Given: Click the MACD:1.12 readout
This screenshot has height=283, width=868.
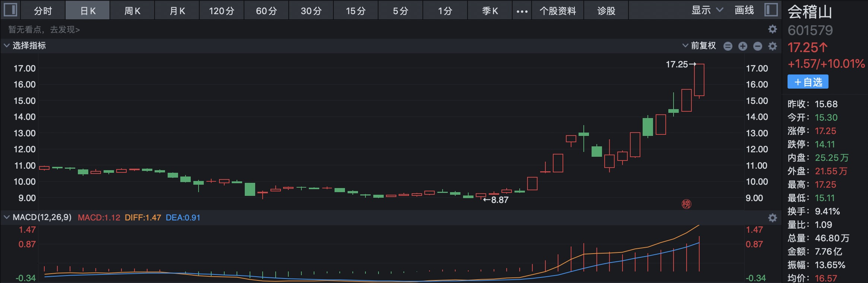Looking at the screenshot, I should pyautogui.click(x=99, y=217).
